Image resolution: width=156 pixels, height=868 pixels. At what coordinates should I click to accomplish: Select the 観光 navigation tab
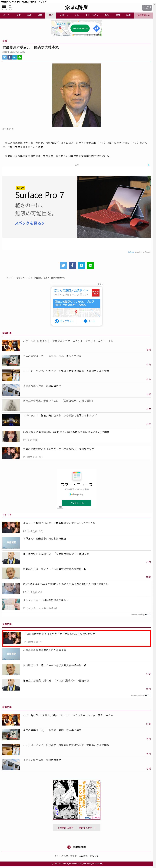[x=51, y=15]
